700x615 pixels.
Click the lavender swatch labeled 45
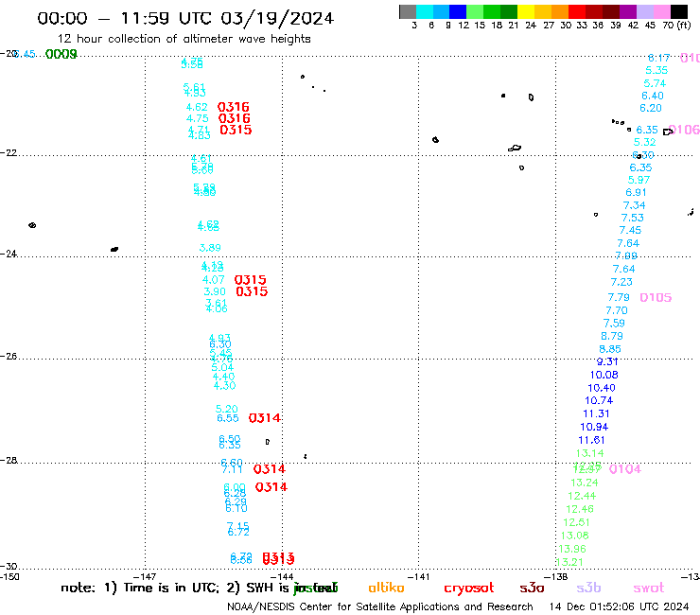(644, 11)
